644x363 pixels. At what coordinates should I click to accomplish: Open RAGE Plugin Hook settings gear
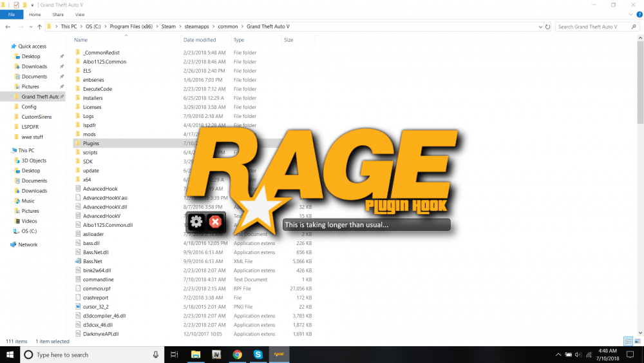click(x=196, y=222)
